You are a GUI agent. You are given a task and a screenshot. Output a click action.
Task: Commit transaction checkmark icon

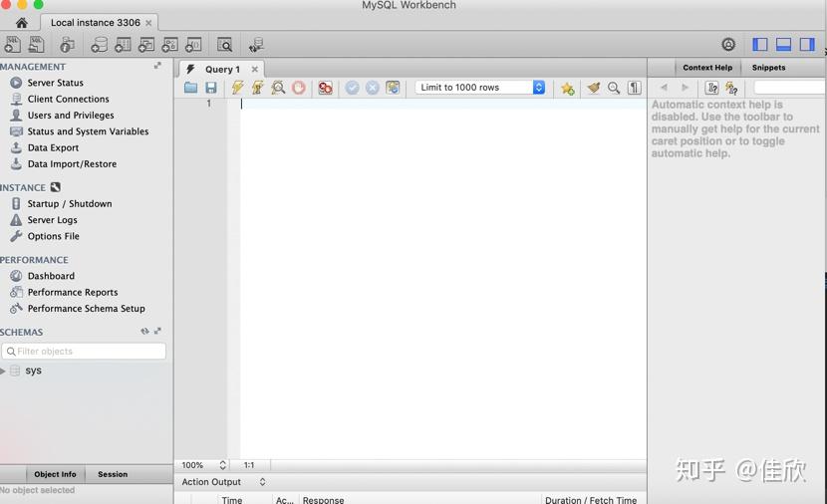(353, 88)
